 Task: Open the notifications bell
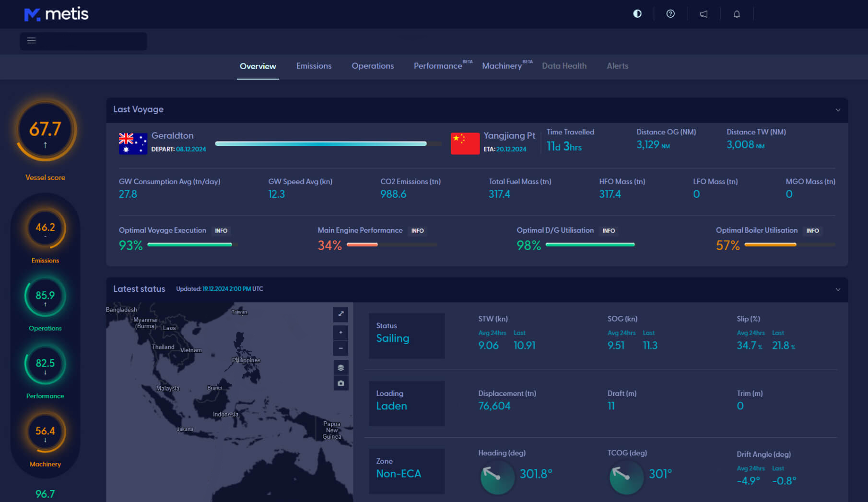737,14
